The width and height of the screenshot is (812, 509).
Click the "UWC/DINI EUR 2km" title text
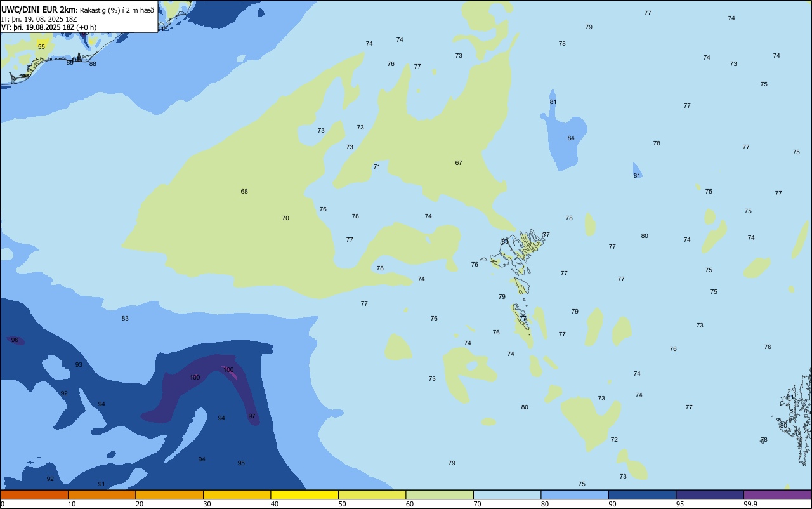point(38,10)
